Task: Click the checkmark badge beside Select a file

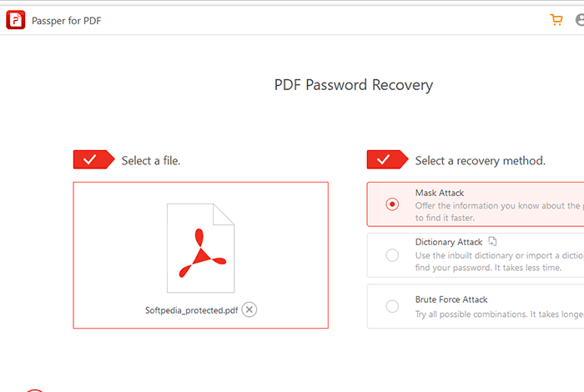Action: [93, 159]
